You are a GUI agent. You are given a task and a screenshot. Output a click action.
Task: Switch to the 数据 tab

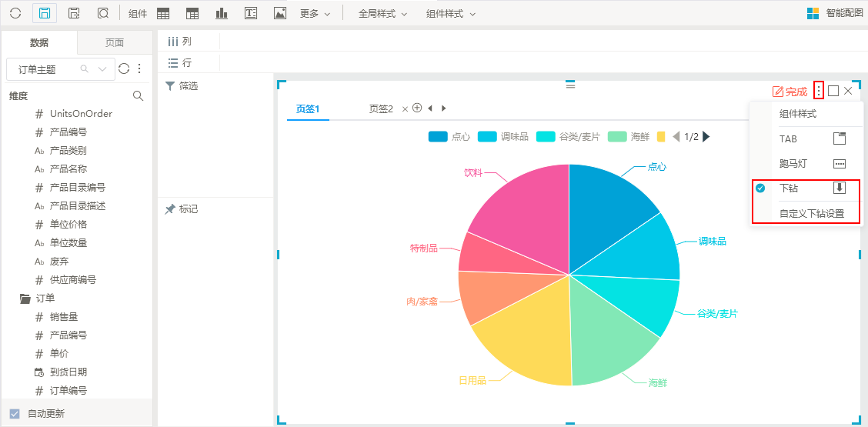(38, 42)
